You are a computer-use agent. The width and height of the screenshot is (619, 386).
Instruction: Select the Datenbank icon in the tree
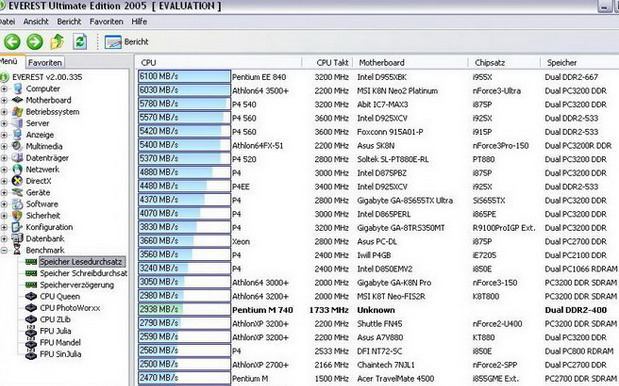pos(18,238)
